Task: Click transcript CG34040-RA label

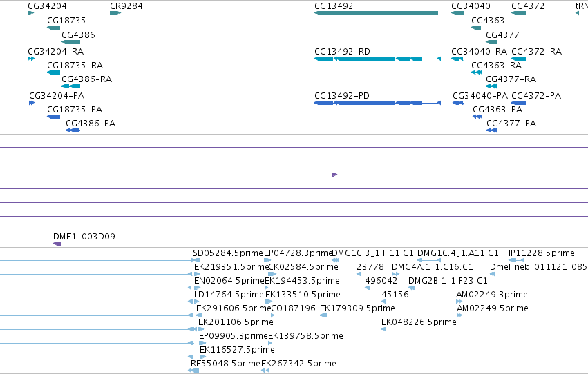Action: (x=480, y=51)
